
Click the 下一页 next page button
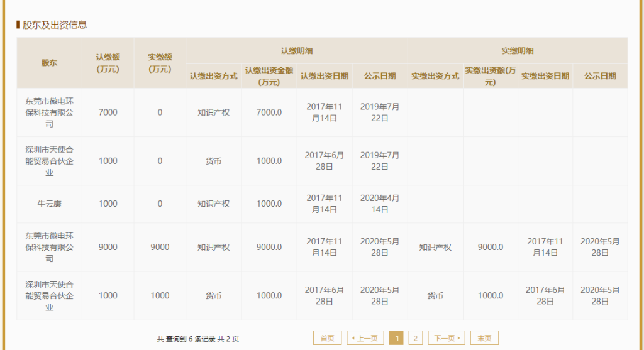pyautogui.click(x=447, y=338)
